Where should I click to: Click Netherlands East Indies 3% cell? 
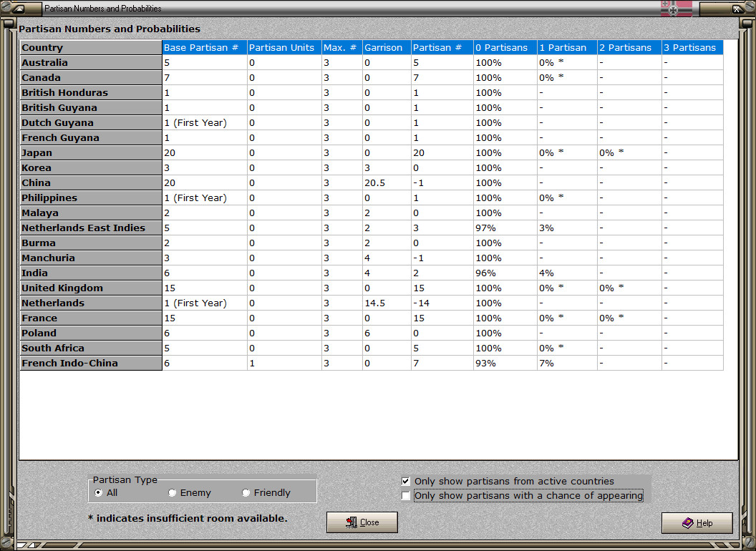[x=567, y=228]
